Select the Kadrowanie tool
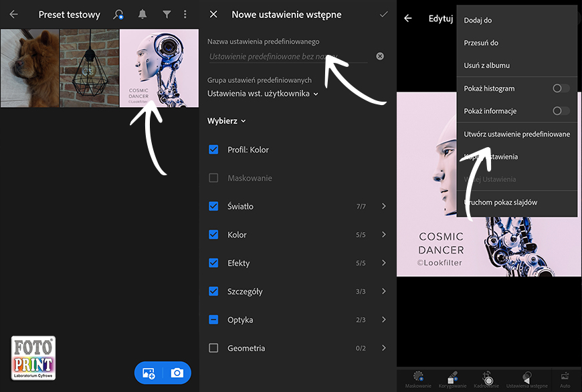582x392 pixels. (486, 379)
